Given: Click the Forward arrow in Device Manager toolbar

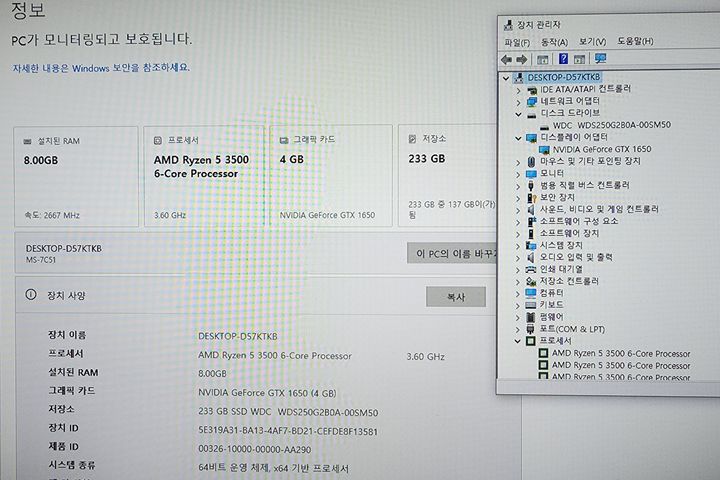Looking at the screenshot, I should pos(522,59).
